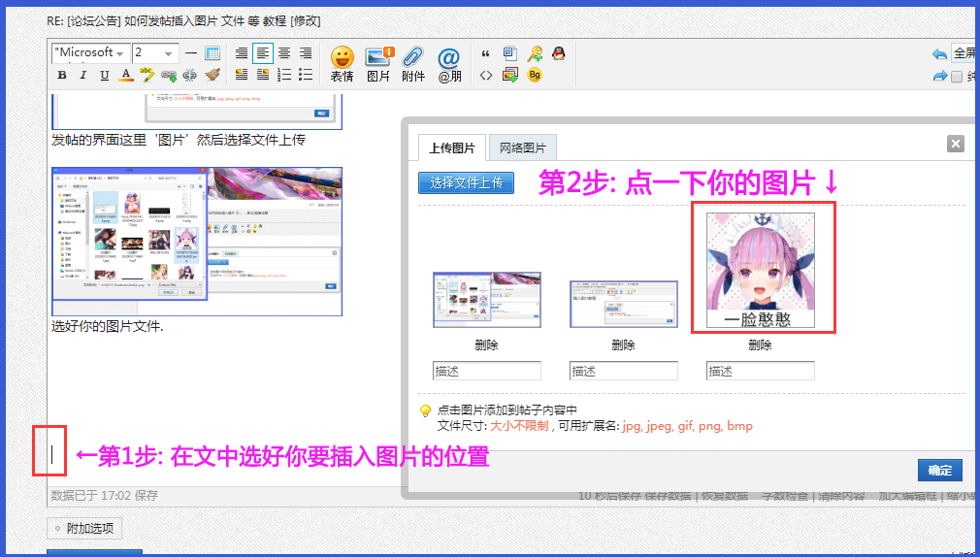Click the QQ penguin icon

[558, 53]
